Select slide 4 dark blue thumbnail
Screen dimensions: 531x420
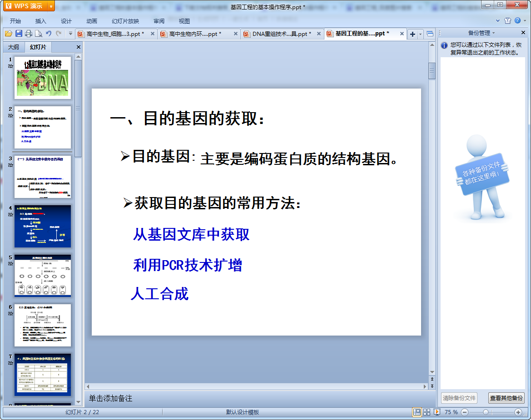coord(43,226)
